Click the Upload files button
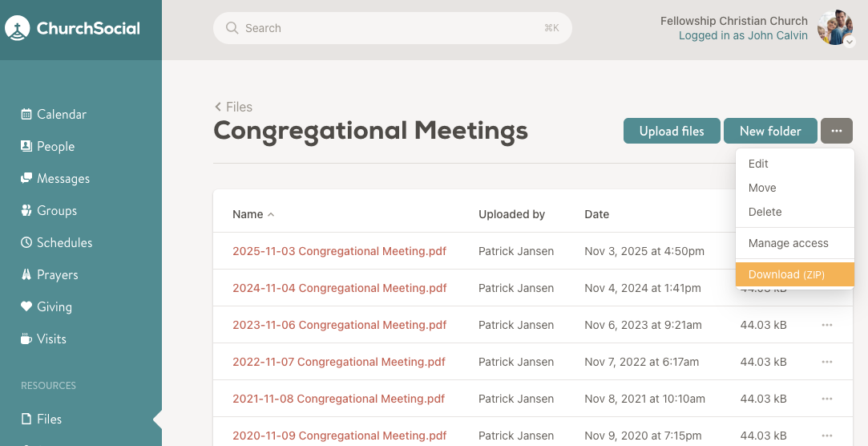868x446 pixels. pos(672,131)
